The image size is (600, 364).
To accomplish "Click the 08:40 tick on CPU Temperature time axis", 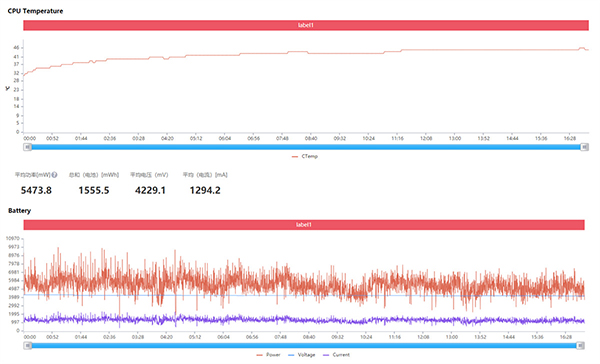I will 311,139.
